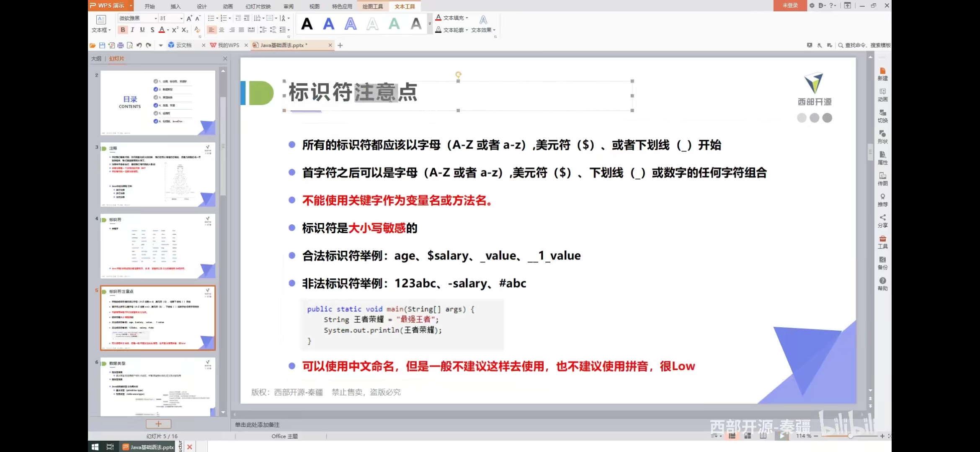The height and width of the screenshot is (452, 980).
Task: Click the Save icon in quick toolbar
Action: [102, 45]
